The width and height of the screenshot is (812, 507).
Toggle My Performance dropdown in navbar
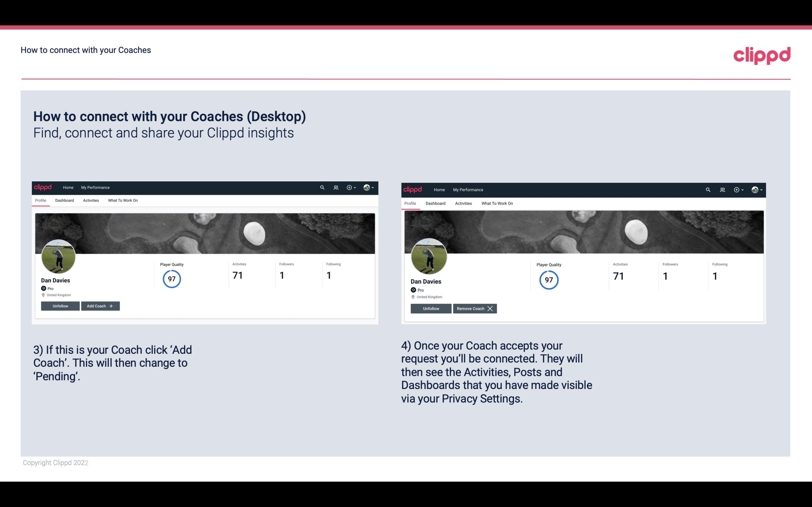95,187
